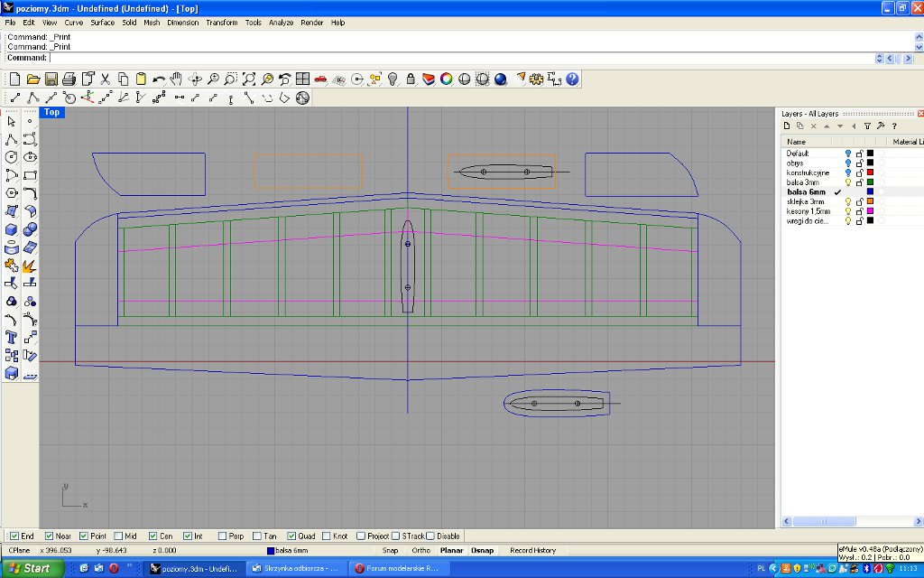The width and height of the screenshot is (924, 578).
Task: Click the Undo arrow icon
Action: [x=159, y=79]
